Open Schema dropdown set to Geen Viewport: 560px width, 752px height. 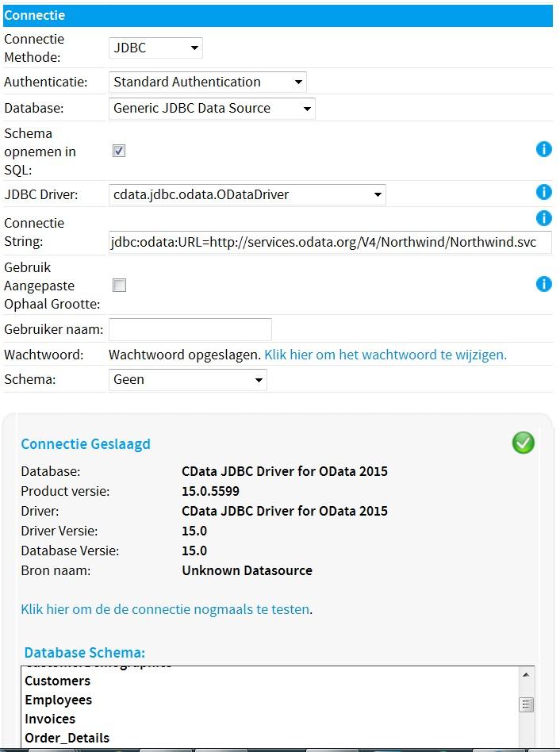click(x=187, y=380)
